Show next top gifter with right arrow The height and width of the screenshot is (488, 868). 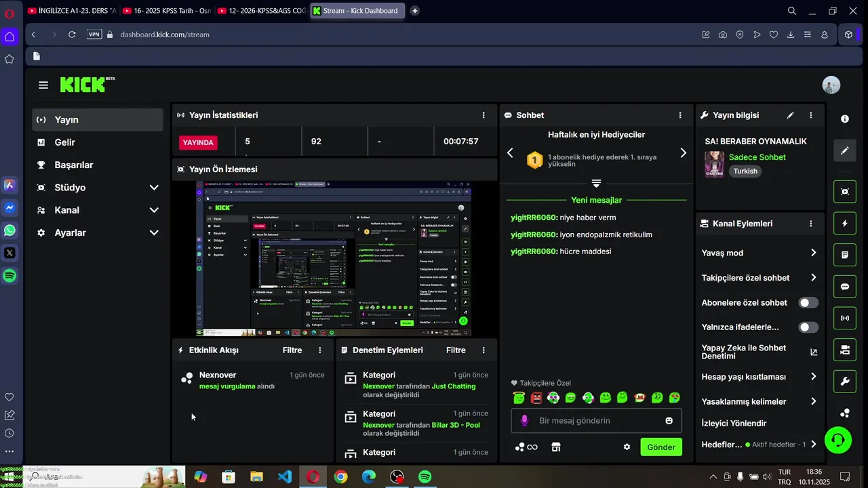click(x=683, y=153)
